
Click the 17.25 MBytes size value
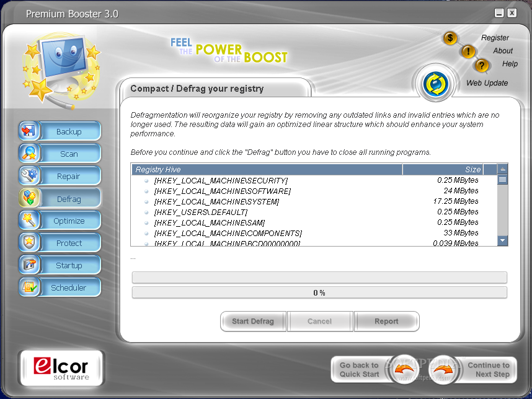point(456,201)
